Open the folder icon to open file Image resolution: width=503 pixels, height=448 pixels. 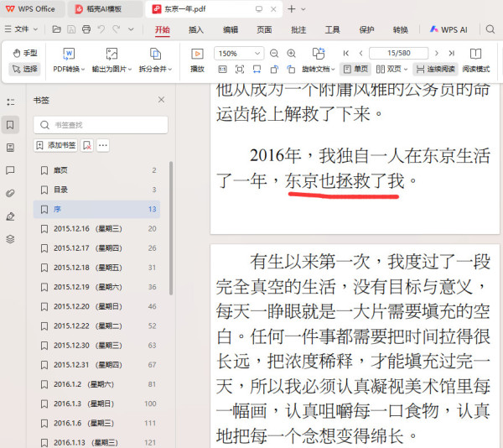click(x=56, y=29)
